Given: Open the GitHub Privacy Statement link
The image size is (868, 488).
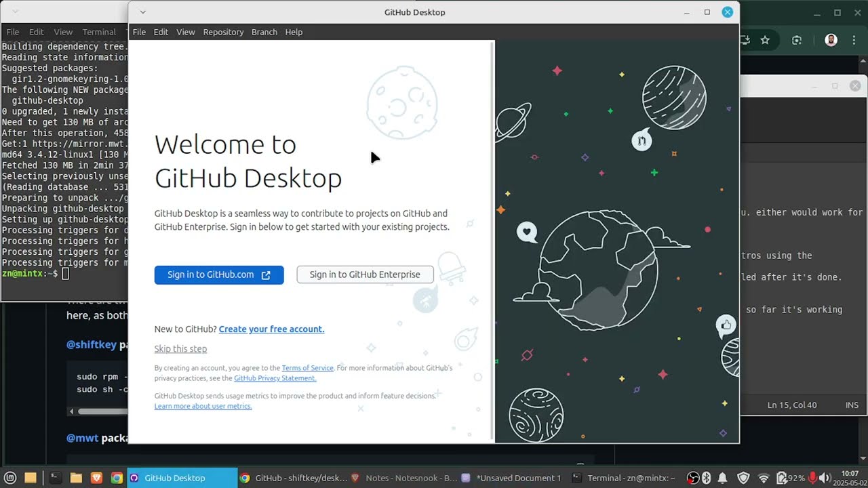Looking at the screenshot, I should 275,378.
